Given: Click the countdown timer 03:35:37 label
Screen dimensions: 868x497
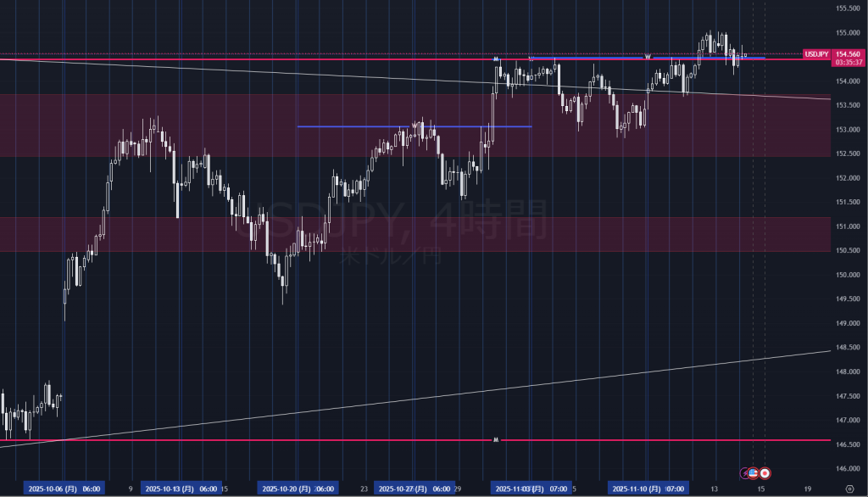Looking at the screenshot, I should tap(849, 63).
